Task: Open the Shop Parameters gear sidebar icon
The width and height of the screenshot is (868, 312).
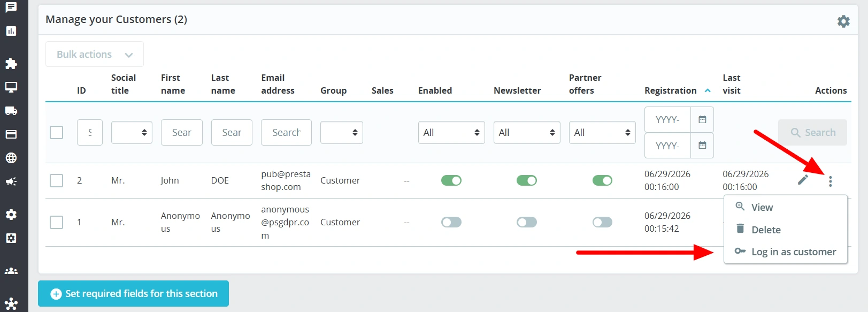Action: coord(11,215)
